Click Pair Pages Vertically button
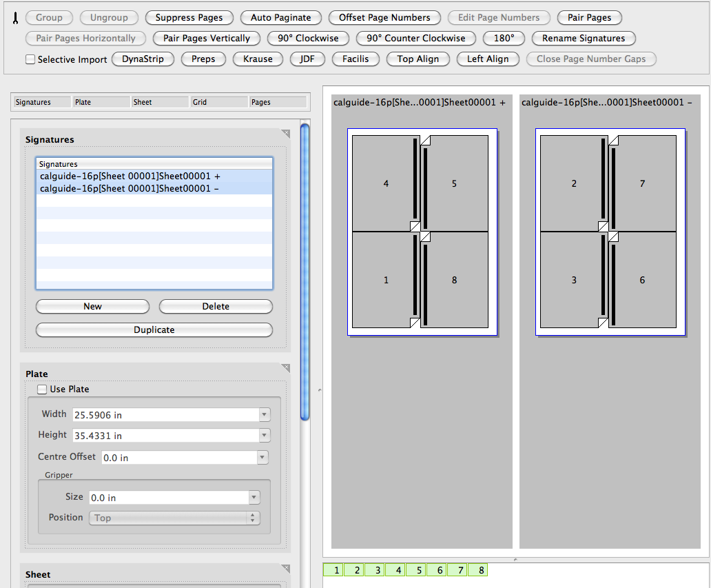This screenshot has width=711, height=588. 206,38
